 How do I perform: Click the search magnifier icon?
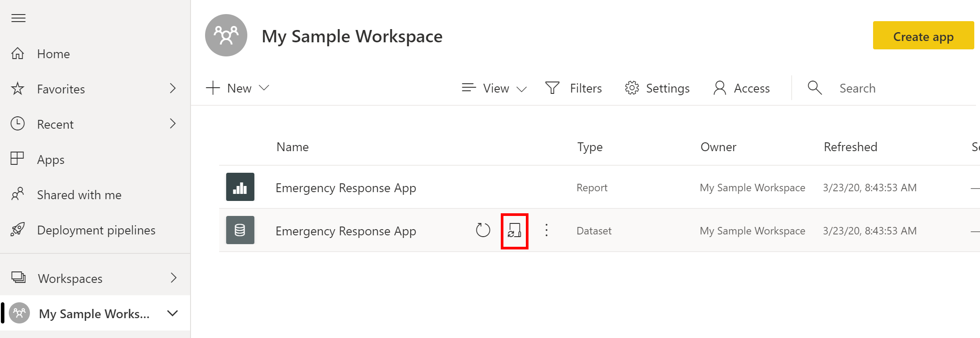[x=815, y=88]
